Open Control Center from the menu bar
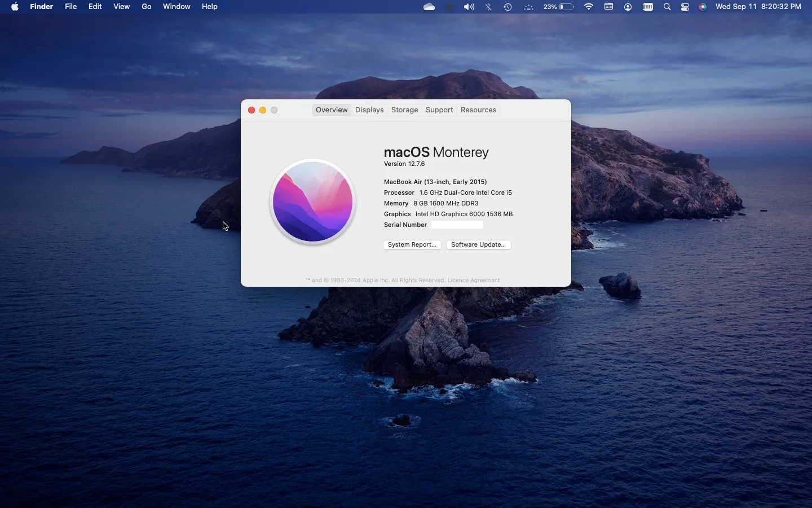This screenshot has height=508, width=812. pos(686,7)
